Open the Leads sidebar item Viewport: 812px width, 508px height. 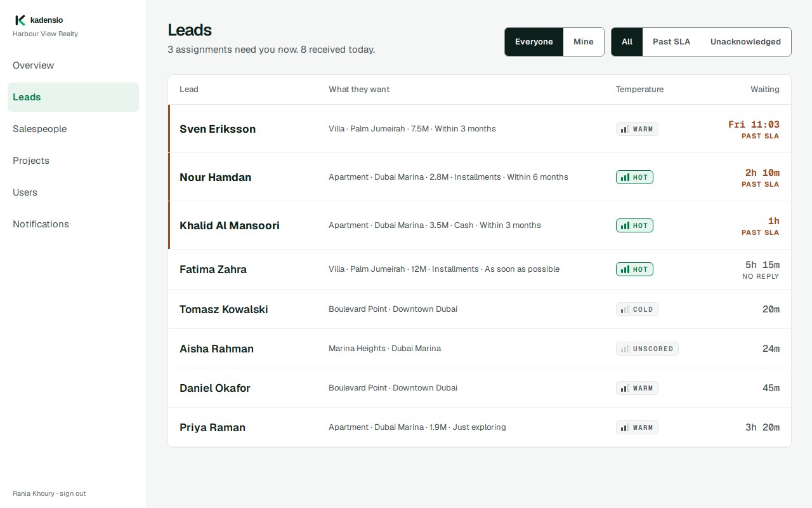click(73, 97)
